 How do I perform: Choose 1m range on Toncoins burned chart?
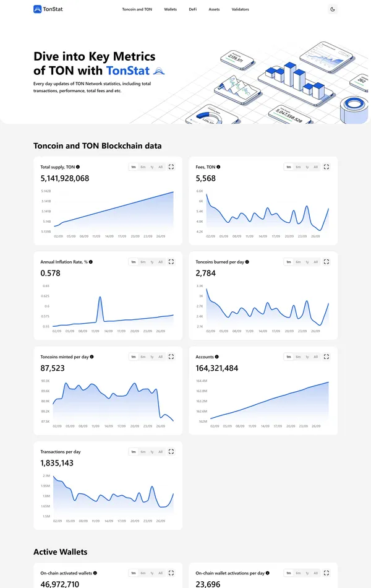[x=289, y=262]
